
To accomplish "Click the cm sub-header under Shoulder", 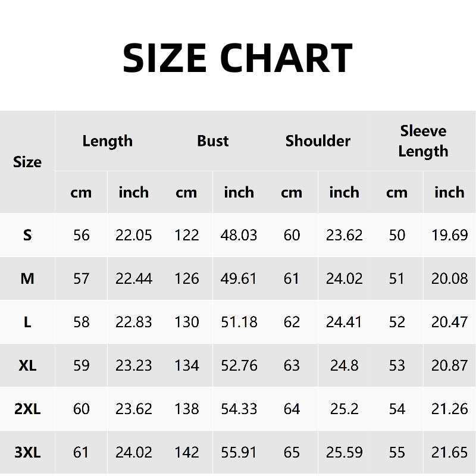I will [292, 192].
